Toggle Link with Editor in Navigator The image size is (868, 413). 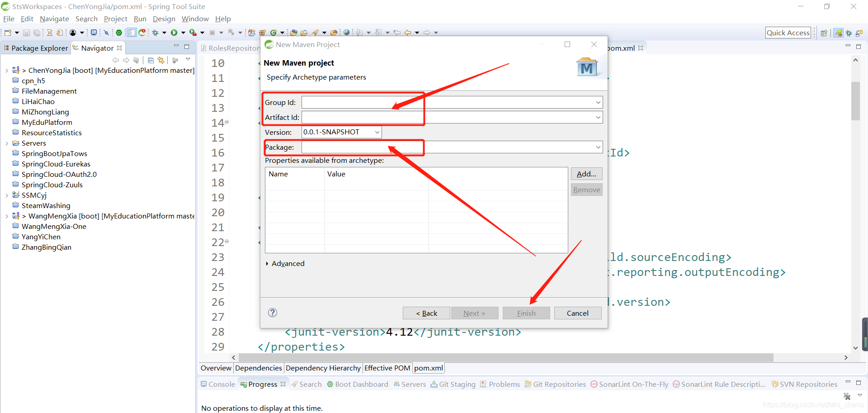pos(161,60)
